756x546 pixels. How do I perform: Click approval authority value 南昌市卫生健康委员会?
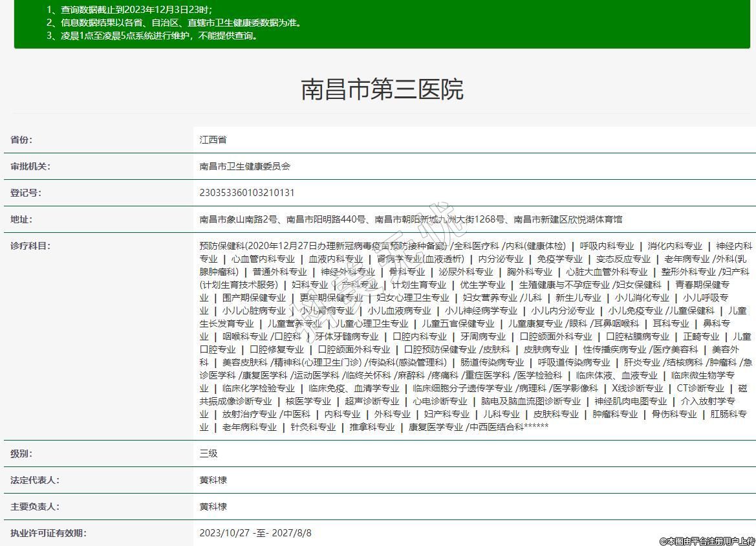click(x=244, y=166)
